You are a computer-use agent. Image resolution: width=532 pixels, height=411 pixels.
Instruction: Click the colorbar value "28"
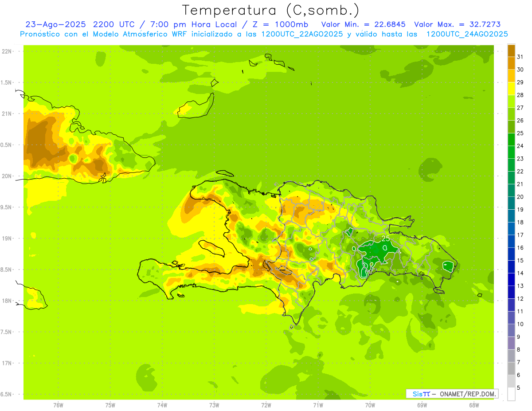(x=520, y=95)
